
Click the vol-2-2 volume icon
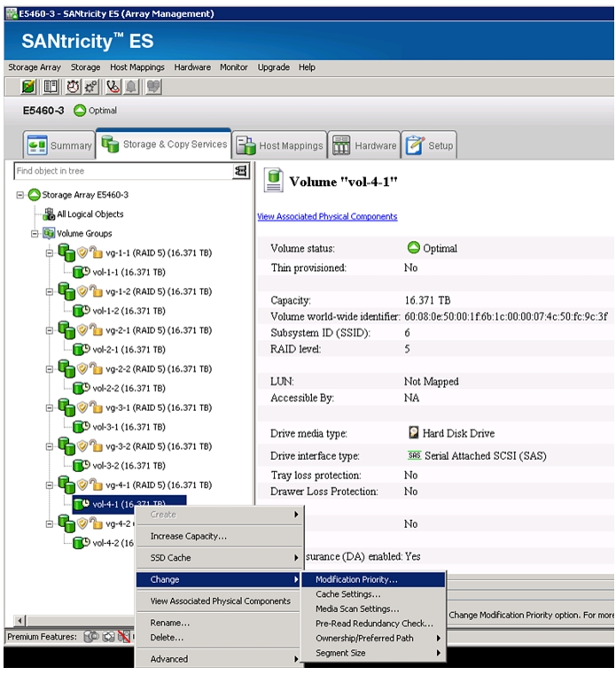pos(81,388)
